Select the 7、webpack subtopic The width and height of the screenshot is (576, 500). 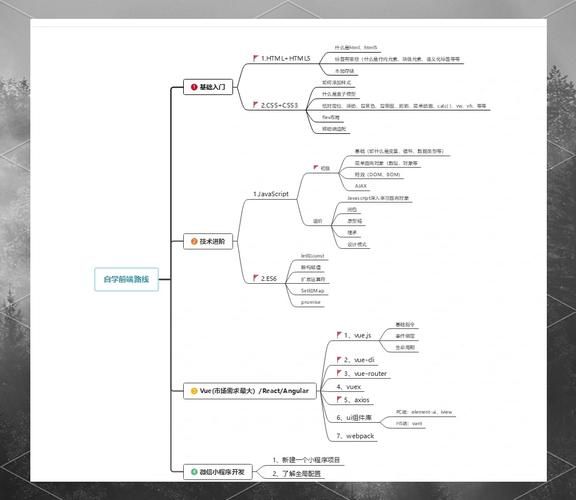(x=355, y=436)
